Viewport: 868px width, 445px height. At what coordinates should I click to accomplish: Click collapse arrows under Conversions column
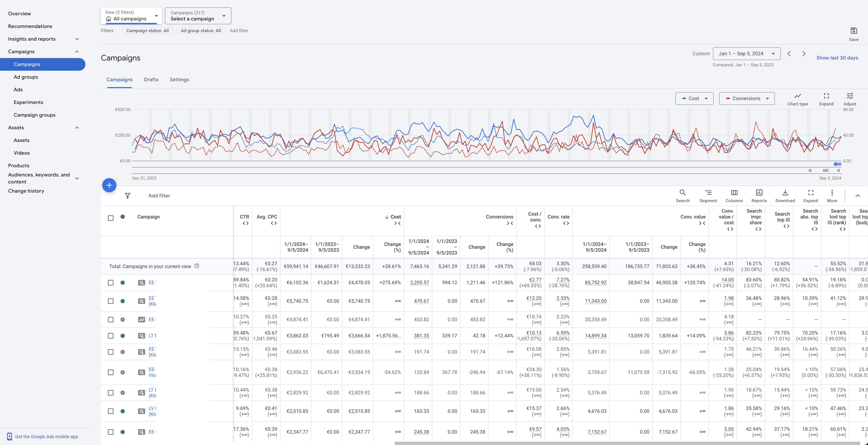coord(510,223)
